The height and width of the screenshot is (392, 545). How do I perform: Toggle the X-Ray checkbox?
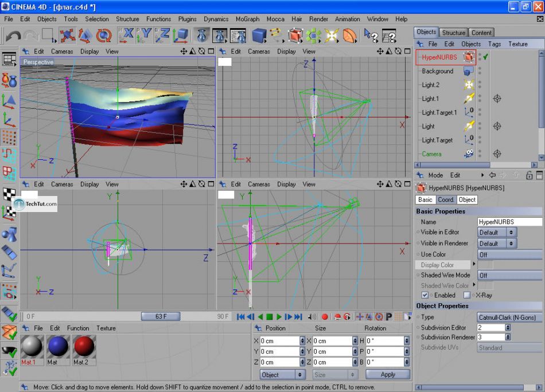tap(467, 295)
